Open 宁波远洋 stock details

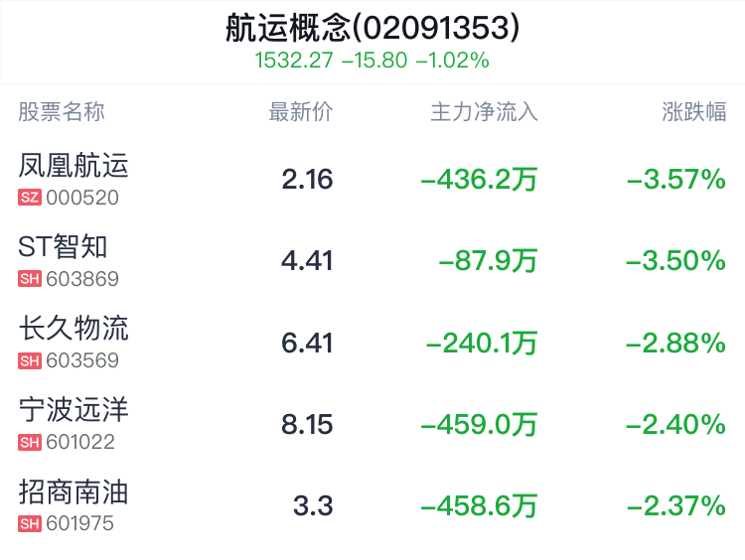pyautogui.click(x=372, y=424)
